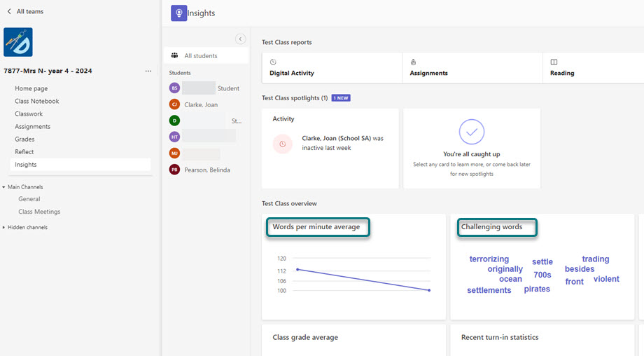The width and height of the screenshot is (644, 356).
Task: Open the Digital Activity report
Action: pyautogui.click(x=332, y=68)
